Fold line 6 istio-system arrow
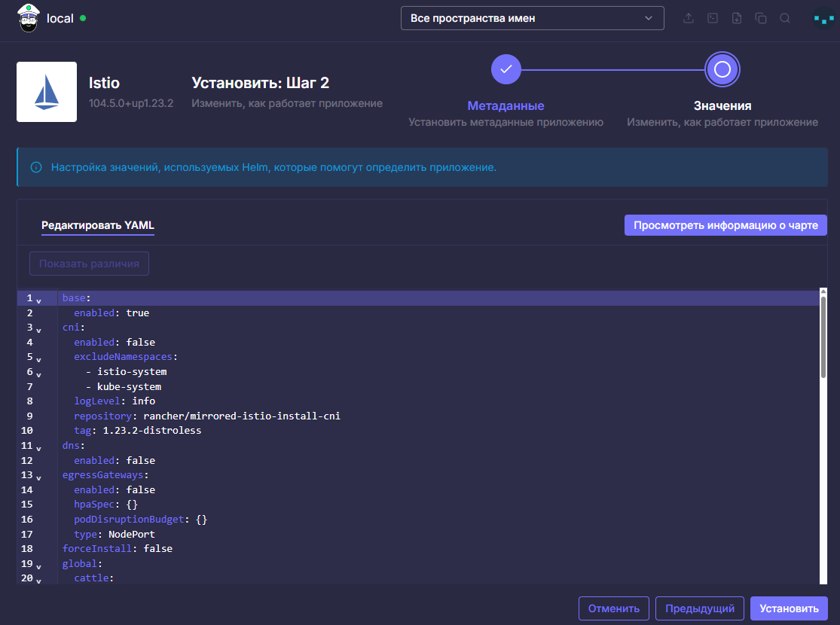840x625 pixels. click(38, 374)
